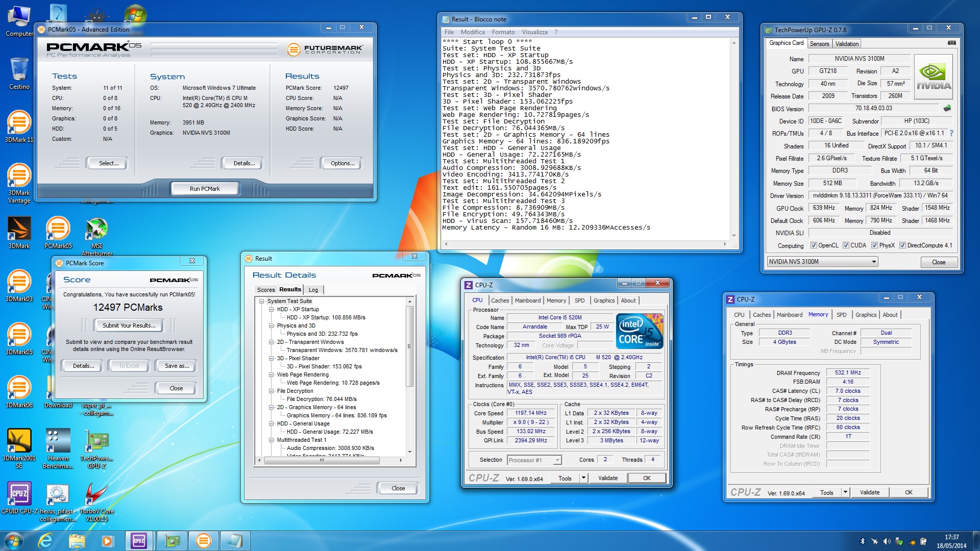Click Close in the GPU-Z window
Viewport: 980px width, 551px height.
coord(938,262)
